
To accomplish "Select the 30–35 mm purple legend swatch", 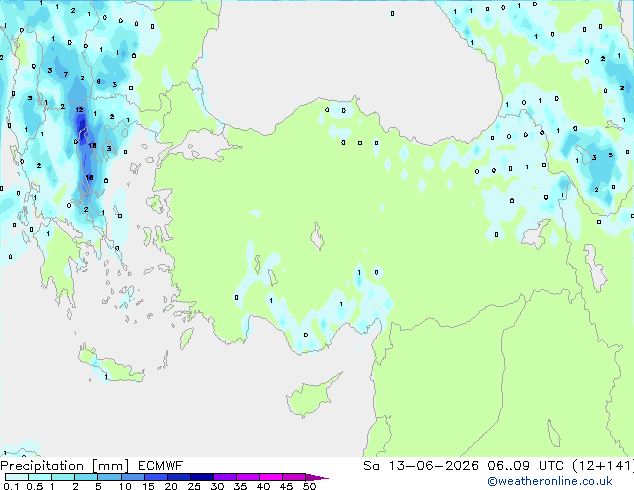I will tap(225, 477).
